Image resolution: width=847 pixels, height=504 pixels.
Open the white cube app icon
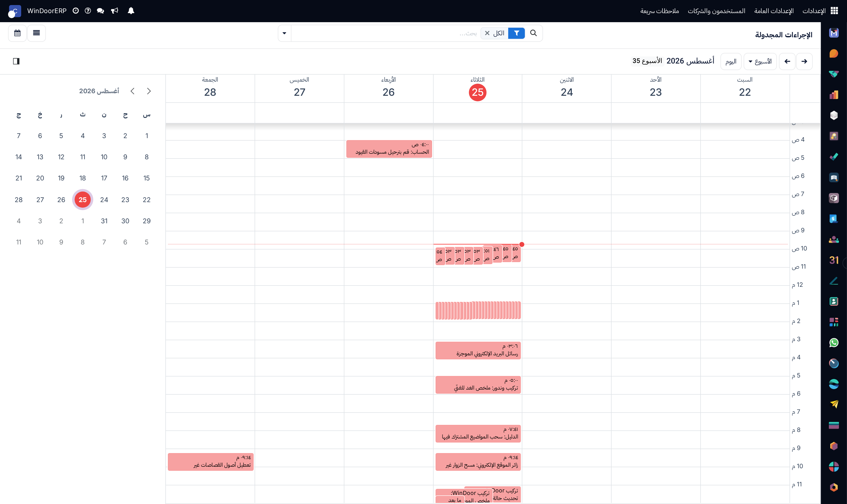point(834,115)
